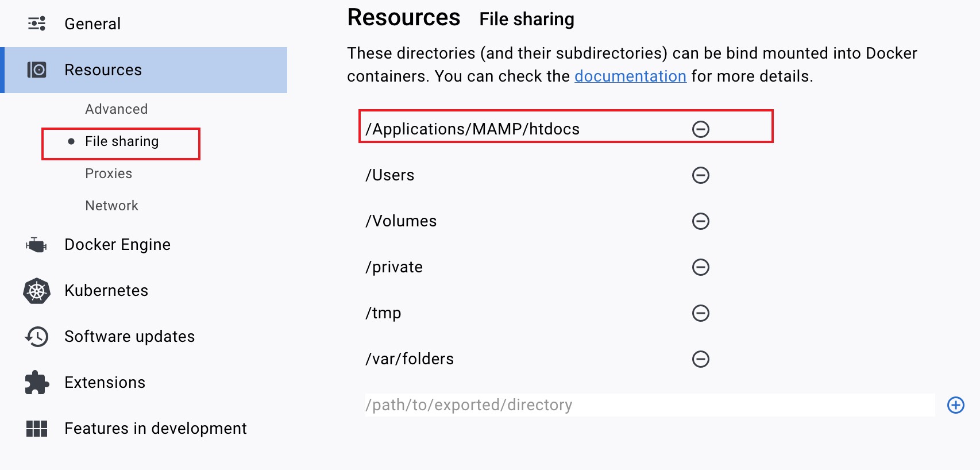Open the General settings section
Viewport: 980px width, 470px height.
[92, 24]
